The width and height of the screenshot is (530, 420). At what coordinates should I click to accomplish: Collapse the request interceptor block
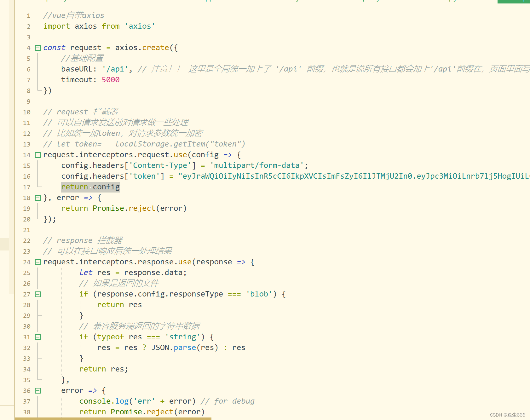pos(38,155)
